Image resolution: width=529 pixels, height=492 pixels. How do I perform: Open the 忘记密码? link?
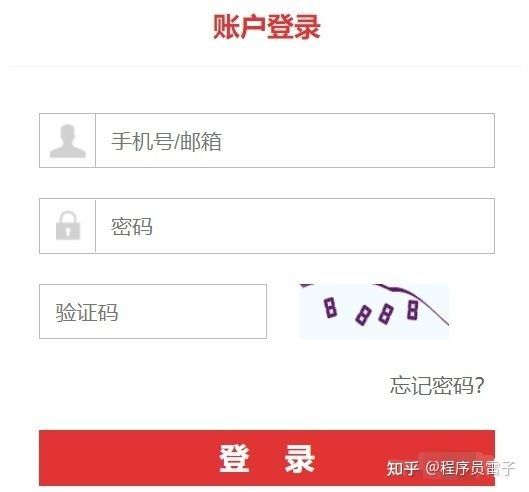pyautogui.click(x=437, y=385)
